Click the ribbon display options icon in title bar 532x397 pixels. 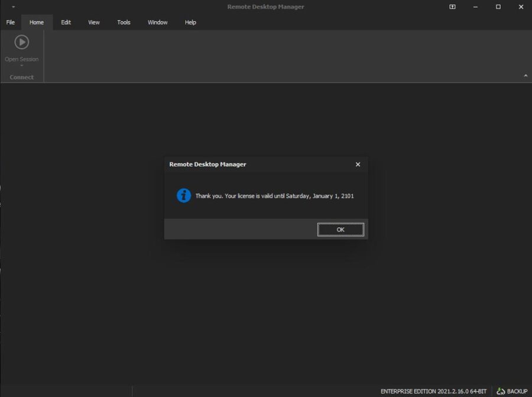(452, 7)
